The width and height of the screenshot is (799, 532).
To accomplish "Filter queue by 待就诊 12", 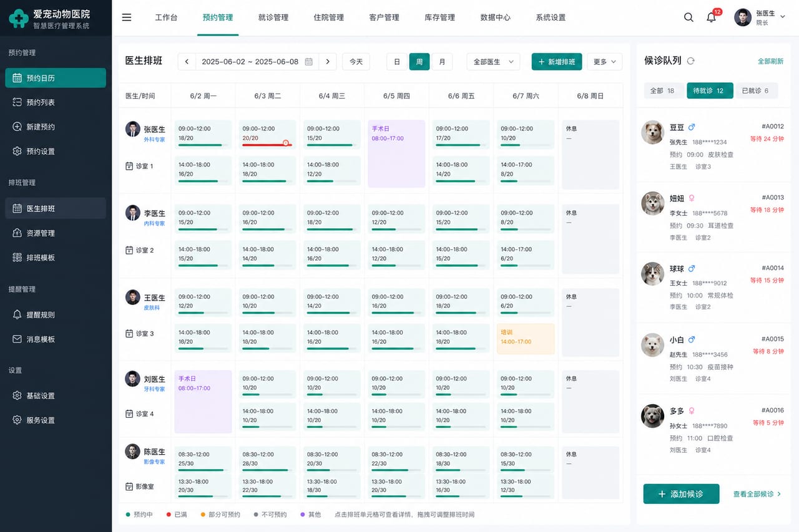I will 710,90.
